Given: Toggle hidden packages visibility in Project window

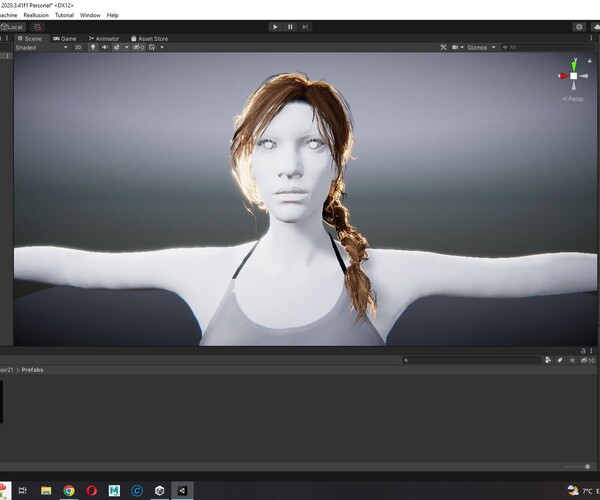Looking at the screenshot, I should (588, 360).
